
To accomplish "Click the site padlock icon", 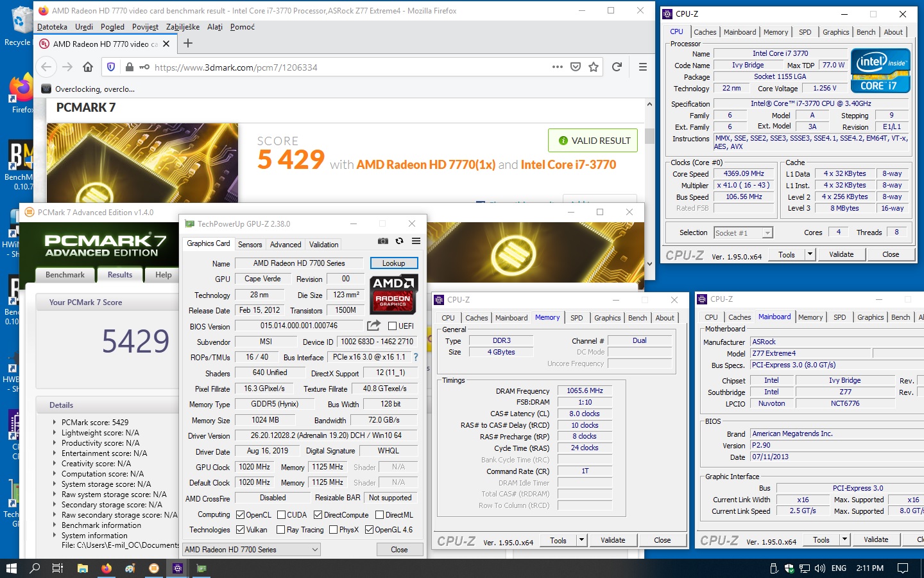I will tap(130, 67).
